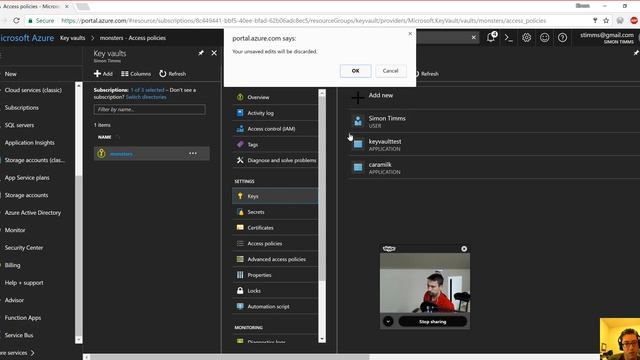The image size is (640, 360).
Task: Pin the Key vaults blade
Action: tap(201, 53)
